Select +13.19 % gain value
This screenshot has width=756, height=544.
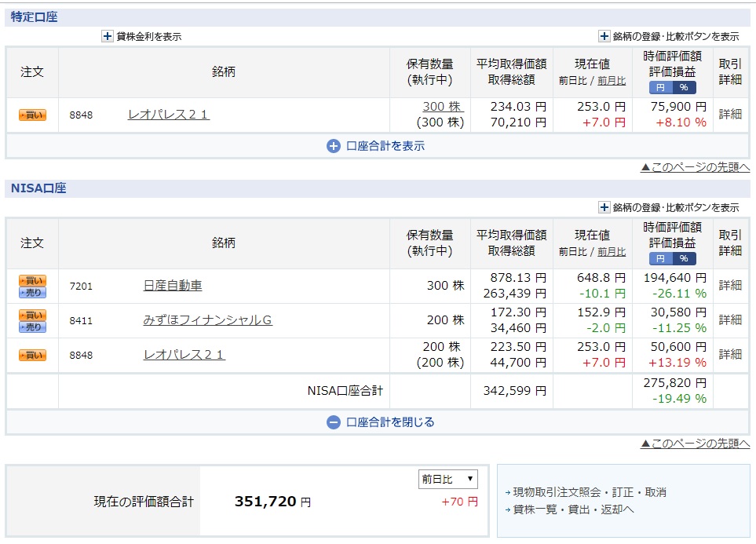click(677, 362)
